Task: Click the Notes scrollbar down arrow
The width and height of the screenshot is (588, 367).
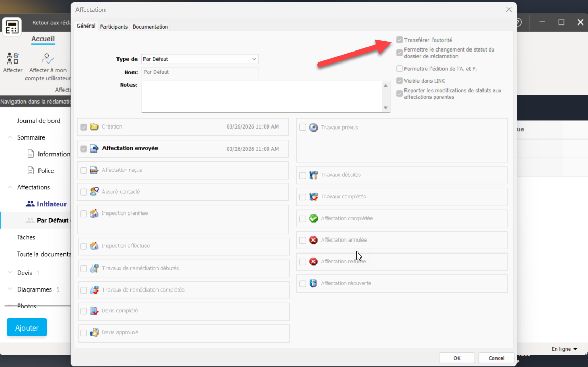Action: [385, 108]
